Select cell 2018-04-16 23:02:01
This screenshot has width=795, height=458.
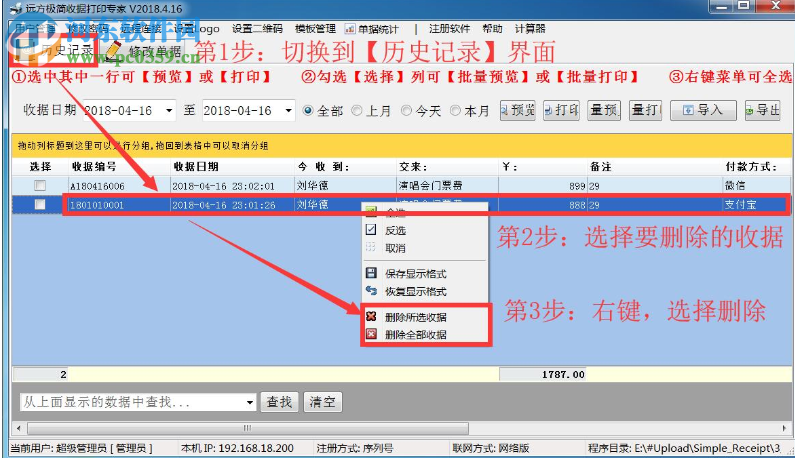click(233, 186)
